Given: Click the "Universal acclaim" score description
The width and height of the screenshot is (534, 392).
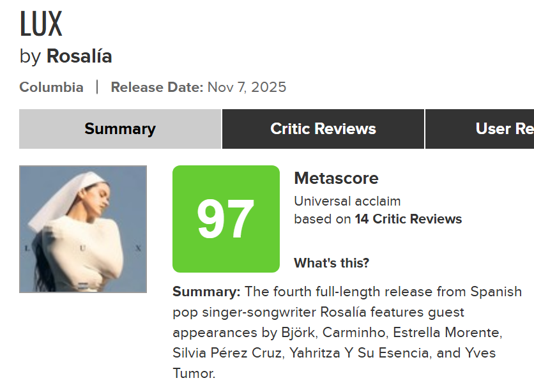Looking at the screenshot, I should pos(347,202).
